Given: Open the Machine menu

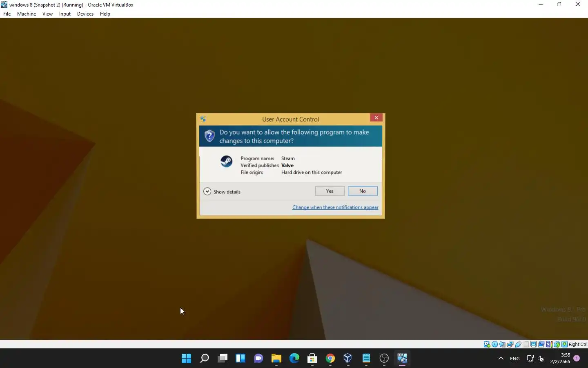Looking at the screenshot, I should (27, 14).
